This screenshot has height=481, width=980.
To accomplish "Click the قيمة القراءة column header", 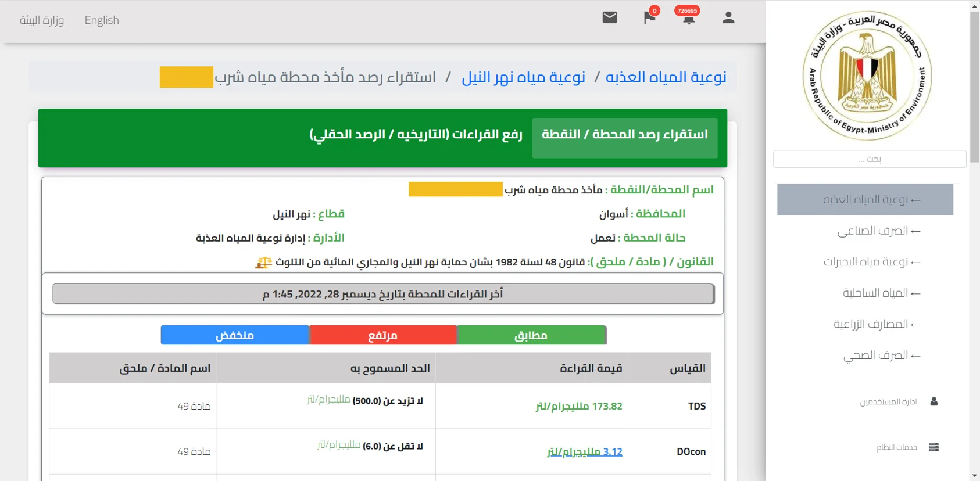I will [532, 368].
